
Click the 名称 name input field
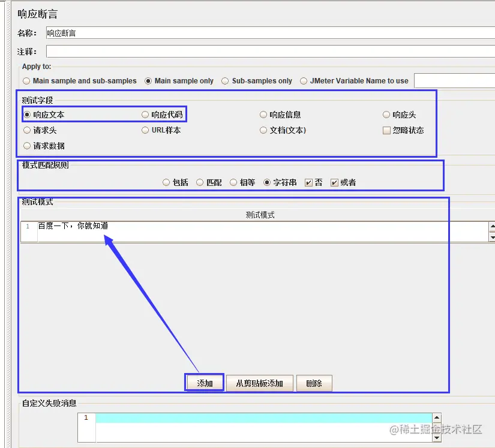click(271, 33)
